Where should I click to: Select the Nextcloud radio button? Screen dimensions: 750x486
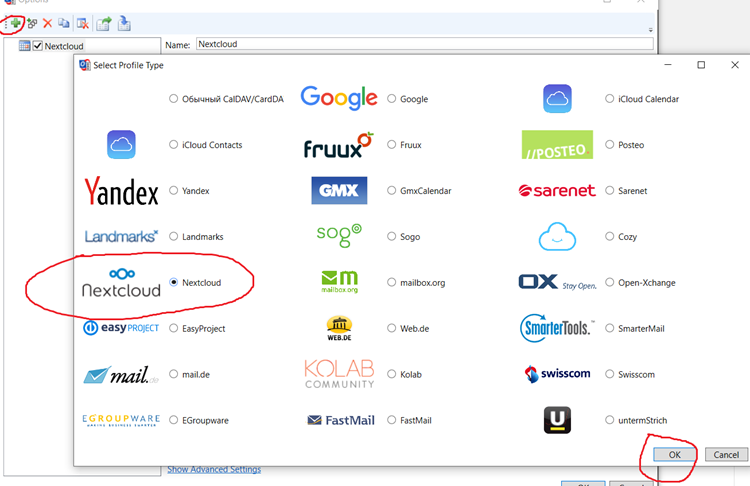[174, 283]
